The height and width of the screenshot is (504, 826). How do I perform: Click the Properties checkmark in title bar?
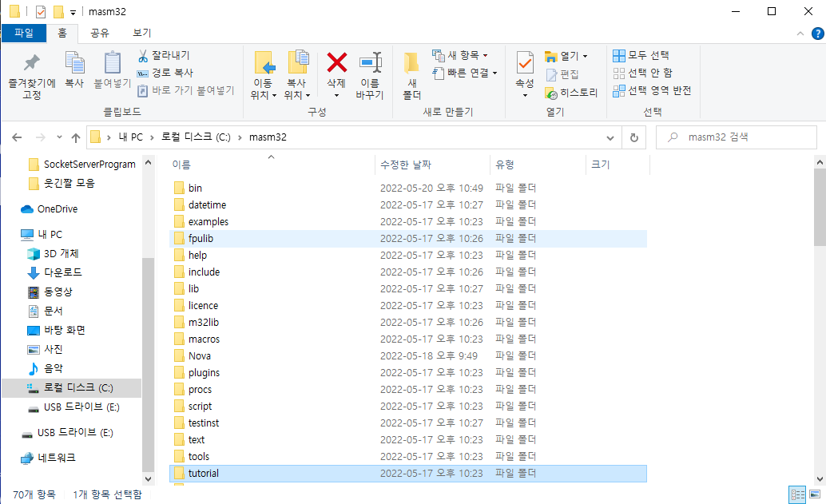tap(41, 11)
